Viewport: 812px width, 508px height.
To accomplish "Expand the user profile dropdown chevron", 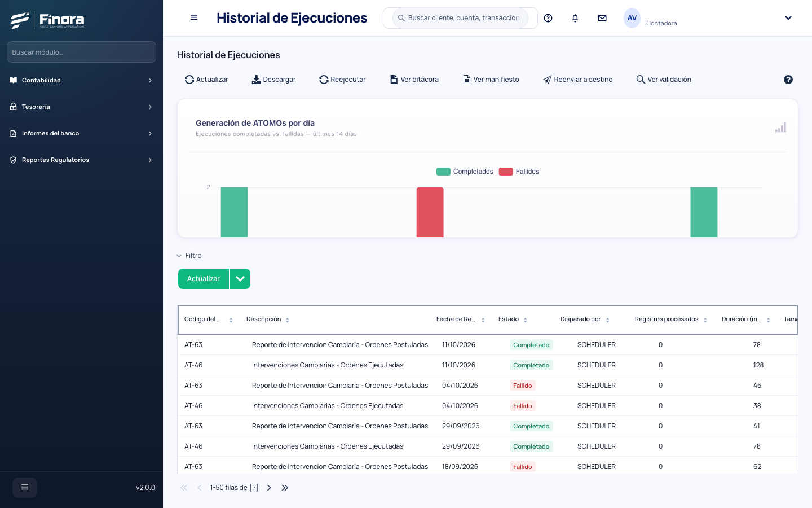I will coord(788,18).
